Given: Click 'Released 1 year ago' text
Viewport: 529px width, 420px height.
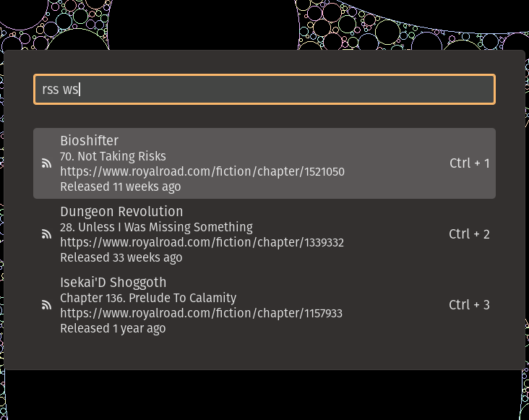Looking at the screenshot, I should (x=112, y=328).
